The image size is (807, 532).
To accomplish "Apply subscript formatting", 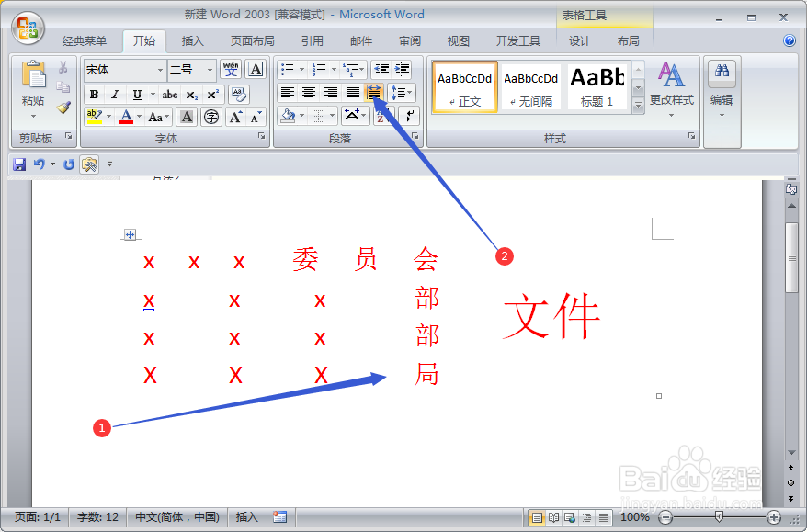I will coord(190,95).
